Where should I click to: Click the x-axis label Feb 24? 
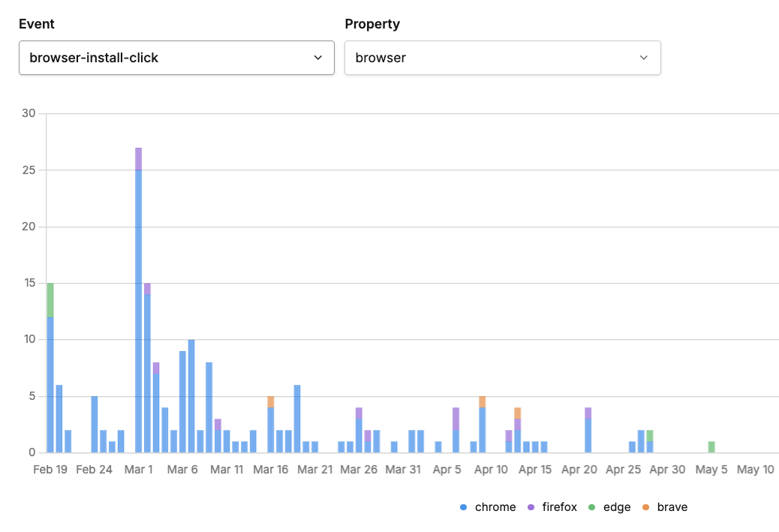[x=95, y=470]
